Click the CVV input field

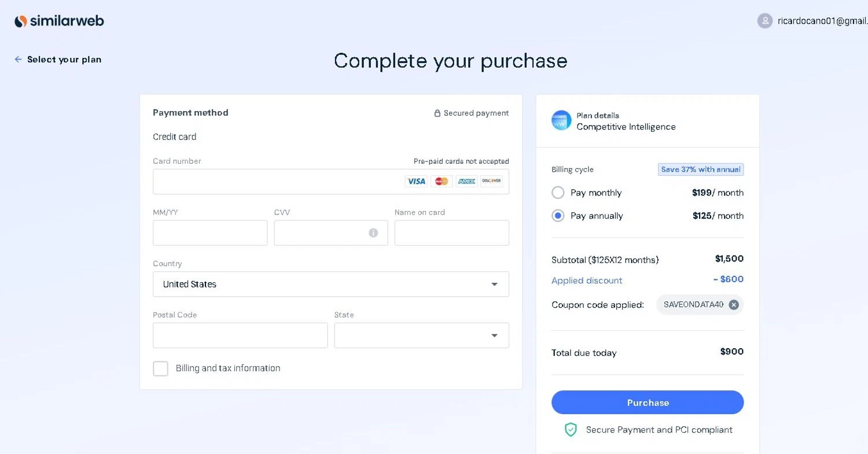[x=331, y=233]
